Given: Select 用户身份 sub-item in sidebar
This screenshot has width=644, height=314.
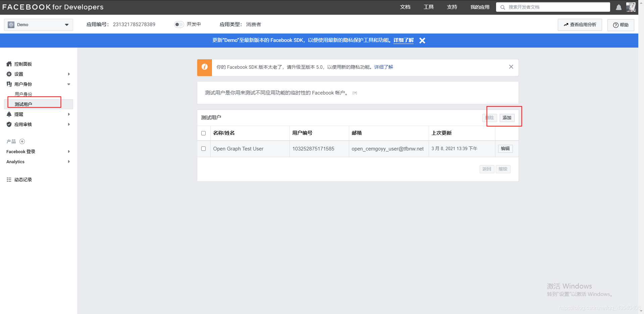Looking at the screenshot, I should 23,94.
